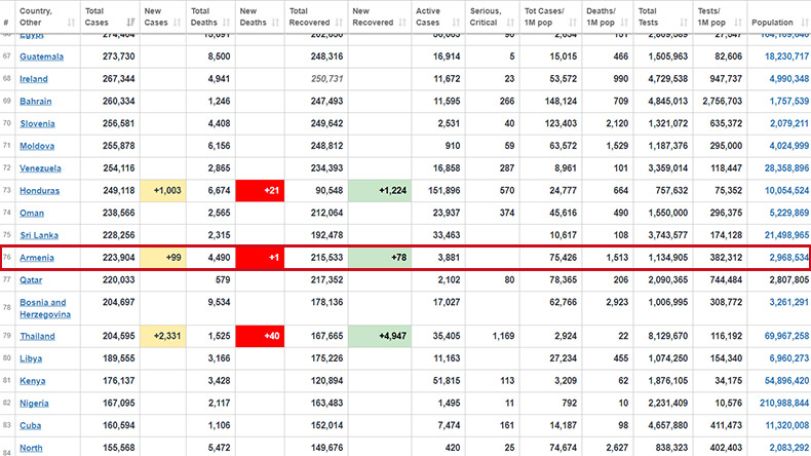Click Cuba's population 11,320,008
811x456 pixels.
click(787, 425)
